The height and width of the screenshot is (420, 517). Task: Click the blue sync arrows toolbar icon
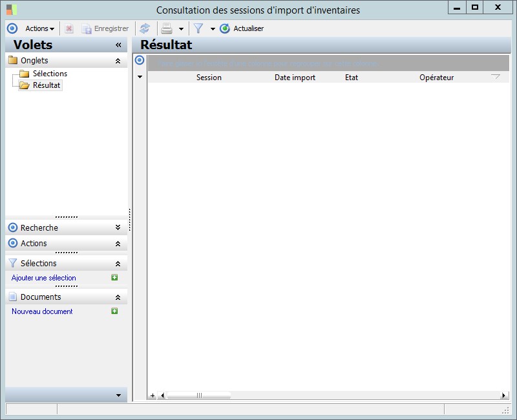(145, 28)
